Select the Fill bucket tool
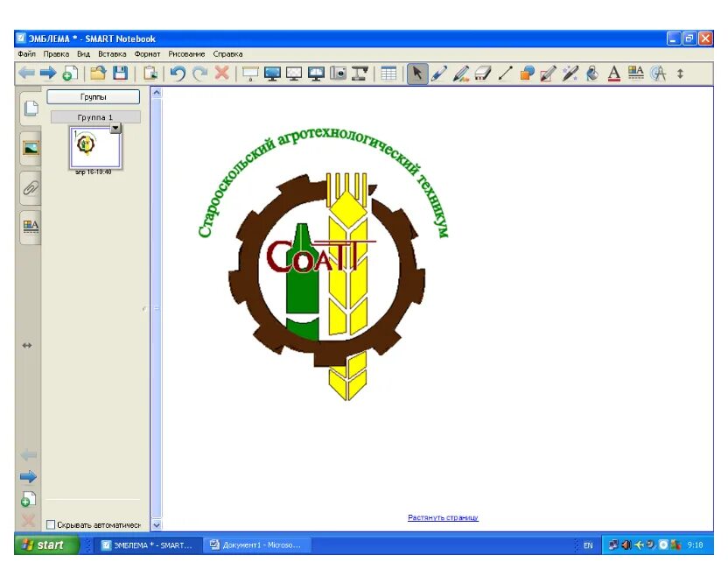The width and height of the screenshot is (728, 569). (592, 74)
